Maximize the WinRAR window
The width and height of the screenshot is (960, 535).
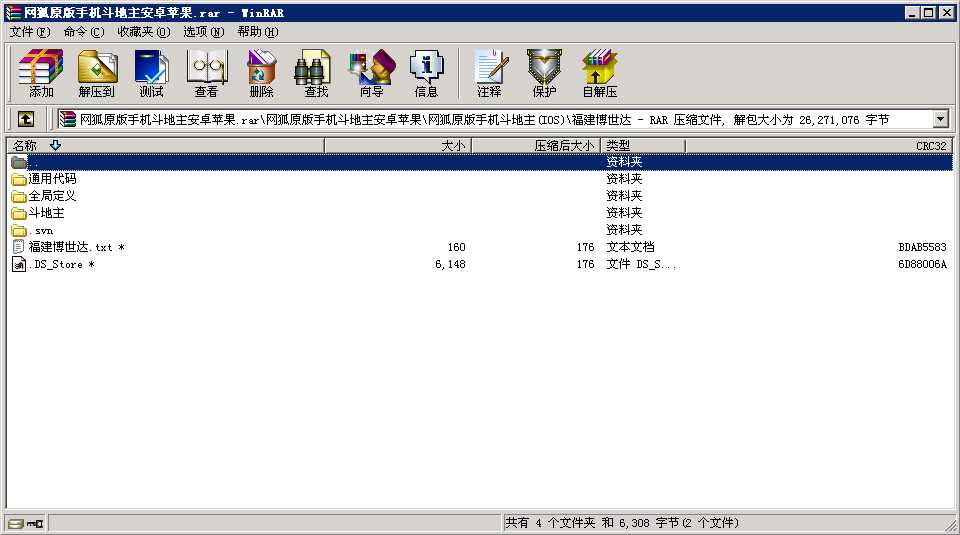coord(928,12)
